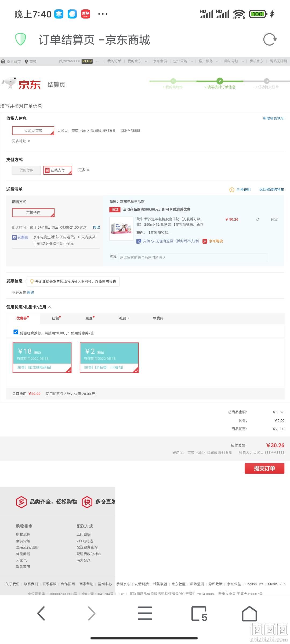
Task: Go back using browser back arrow
Action: click(x=41, y=613)
